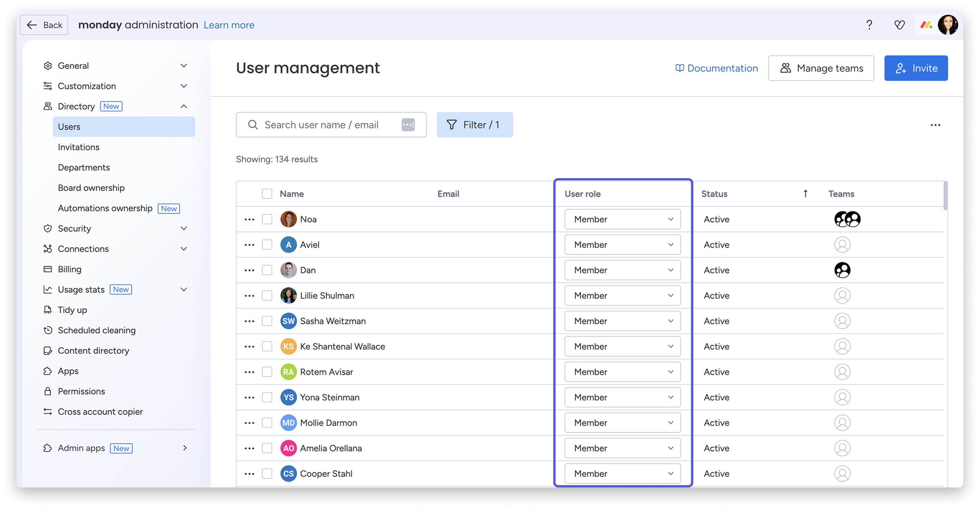Click the Search user name field
This screenshot has height=509, width=980.
point(322,125)
